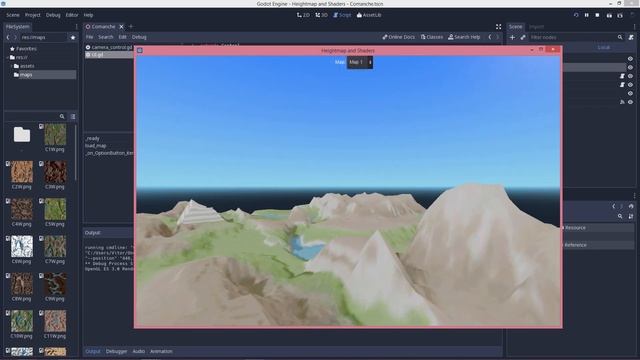Open the AssetLib workspace
The height and width of the screenshot is (360, 640).
[369, 15]
